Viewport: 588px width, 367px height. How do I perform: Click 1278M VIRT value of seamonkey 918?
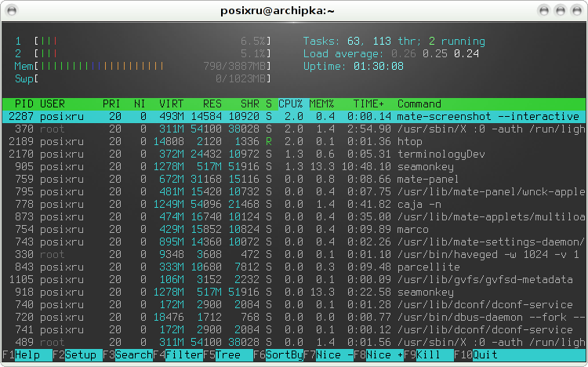coord(169,293)
